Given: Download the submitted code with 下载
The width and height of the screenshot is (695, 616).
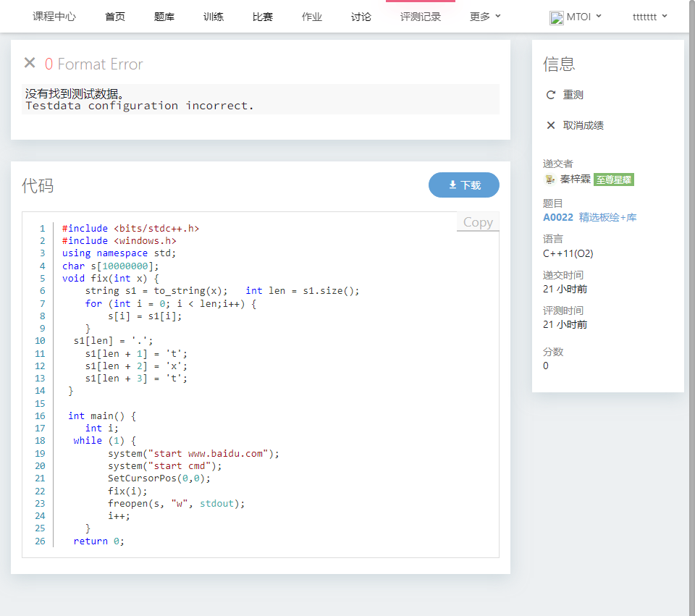Looking at the screenshot, I should coord(464,185).
